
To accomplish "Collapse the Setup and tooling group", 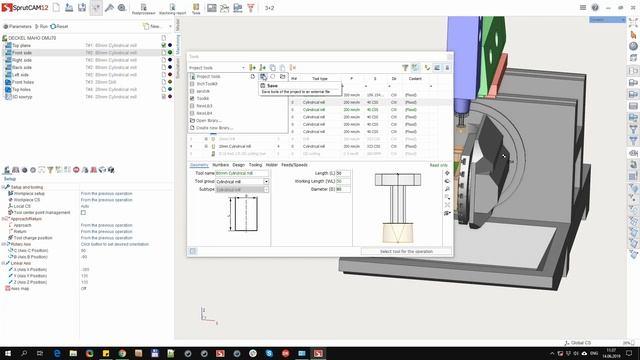I will (3, 187).
